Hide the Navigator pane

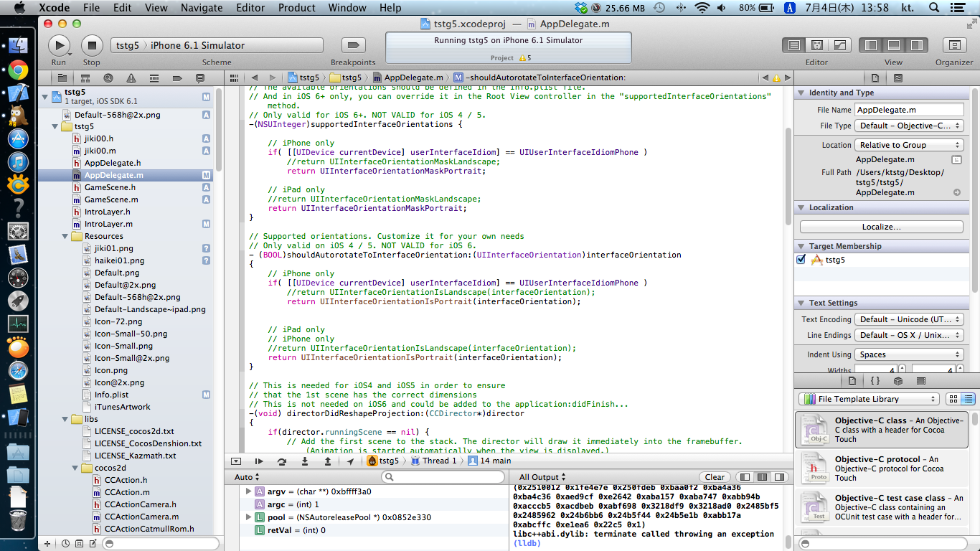pos(871,45)
